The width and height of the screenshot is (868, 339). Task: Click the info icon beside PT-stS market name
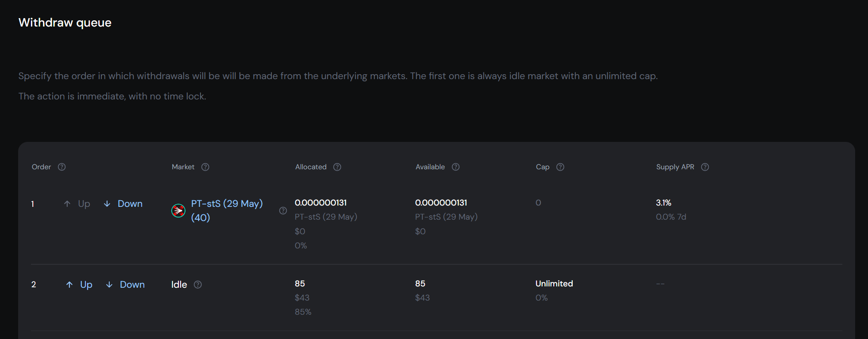point(283,211)
